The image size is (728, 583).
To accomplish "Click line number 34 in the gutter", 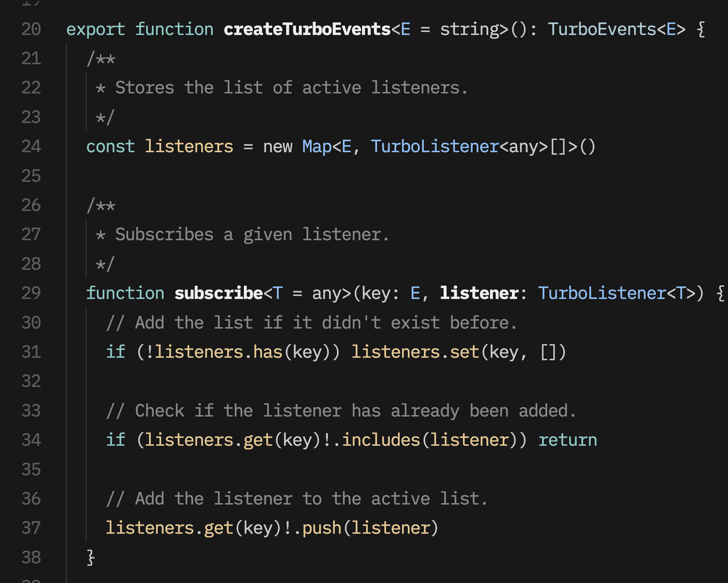I will pyautogui.click(x=31, y=440).
